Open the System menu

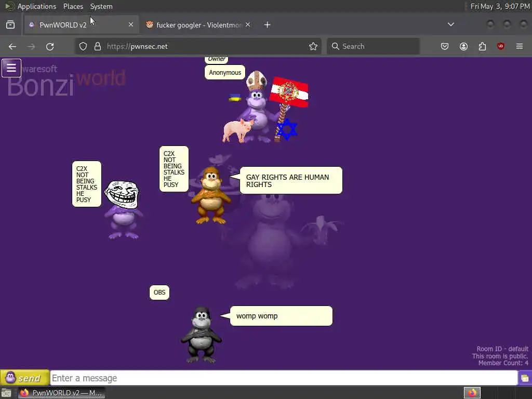pos(101,6)
